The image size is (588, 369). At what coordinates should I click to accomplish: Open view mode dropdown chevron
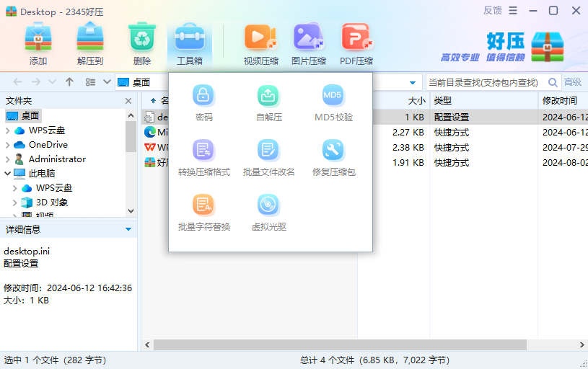click(x=107, y=82)
